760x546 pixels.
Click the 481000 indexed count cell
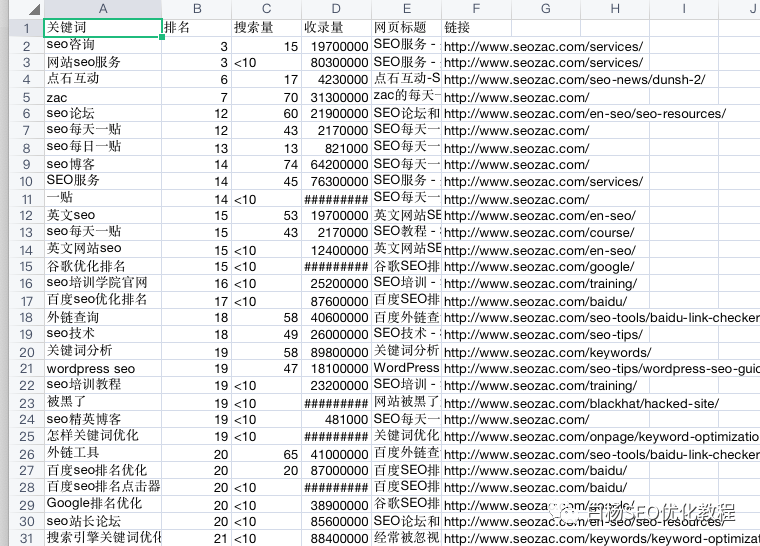pyautogui.click(x=336, y=419)
